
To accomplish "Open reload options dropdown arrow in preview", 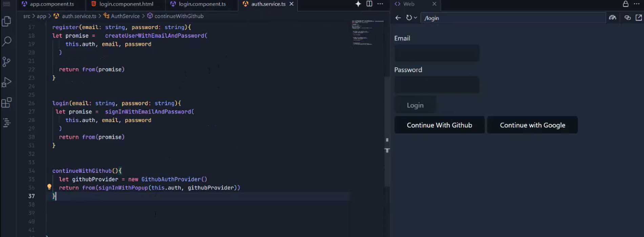I will point(415,18).
